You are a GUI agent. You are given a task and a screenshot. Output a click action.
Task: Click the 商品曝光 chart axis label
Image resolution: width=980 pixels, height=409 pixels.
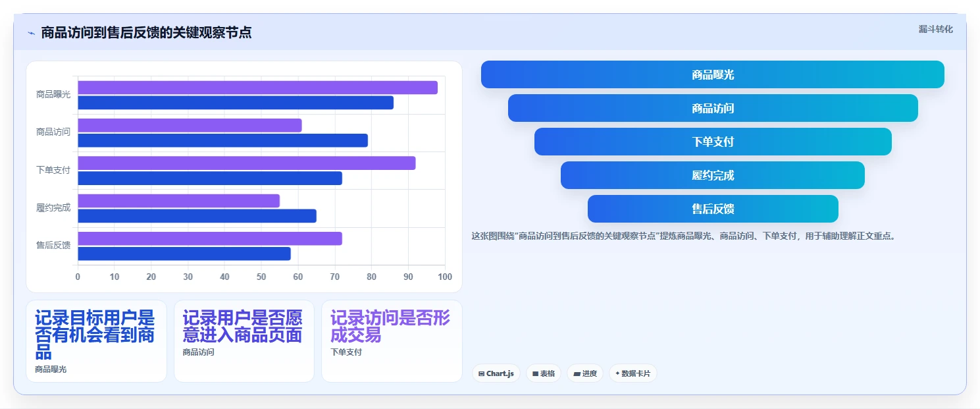coord(53,95)
